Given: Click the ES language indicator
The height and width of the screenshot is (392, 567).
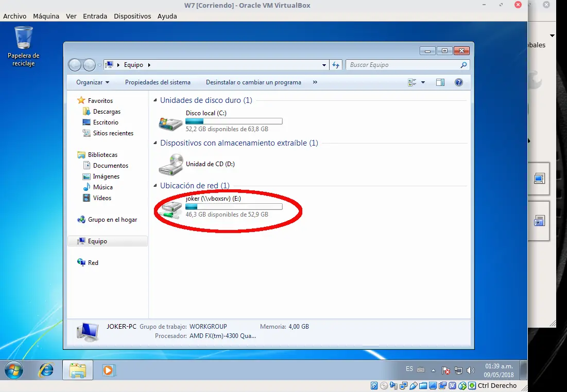Looking at the screenshot, I should 409,369.
